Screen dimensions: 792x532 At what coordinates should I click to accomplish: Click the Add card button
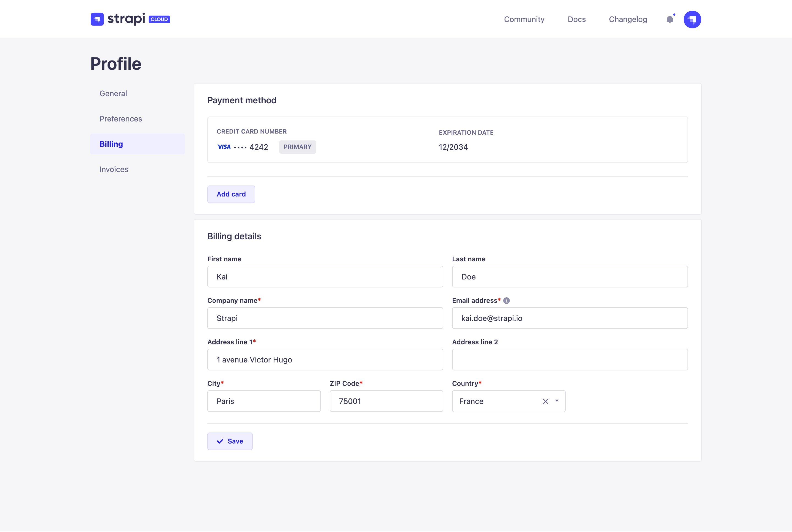click(231, 194)
